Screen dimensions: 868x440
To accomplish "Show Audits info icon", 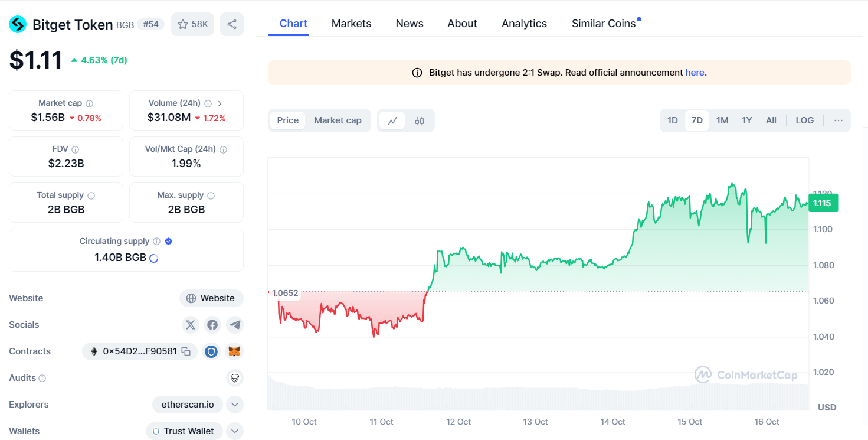I will (x=42, y=378).
